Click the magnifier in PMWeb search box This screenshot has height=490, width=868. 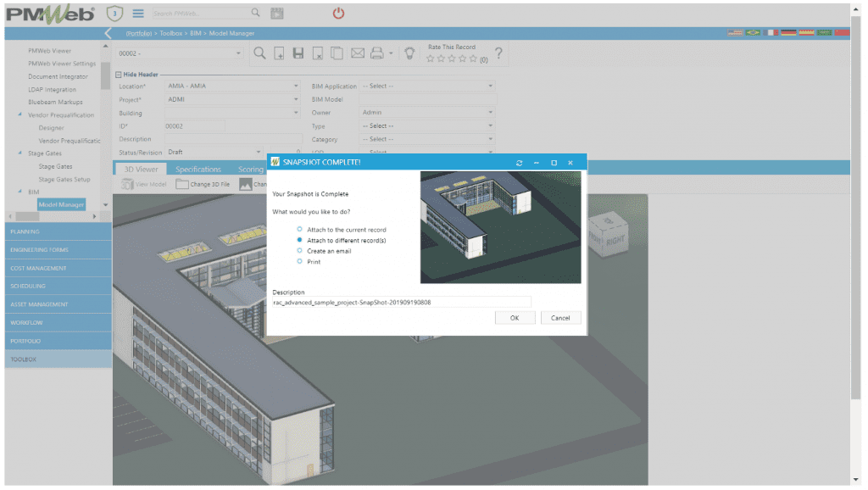255,12
